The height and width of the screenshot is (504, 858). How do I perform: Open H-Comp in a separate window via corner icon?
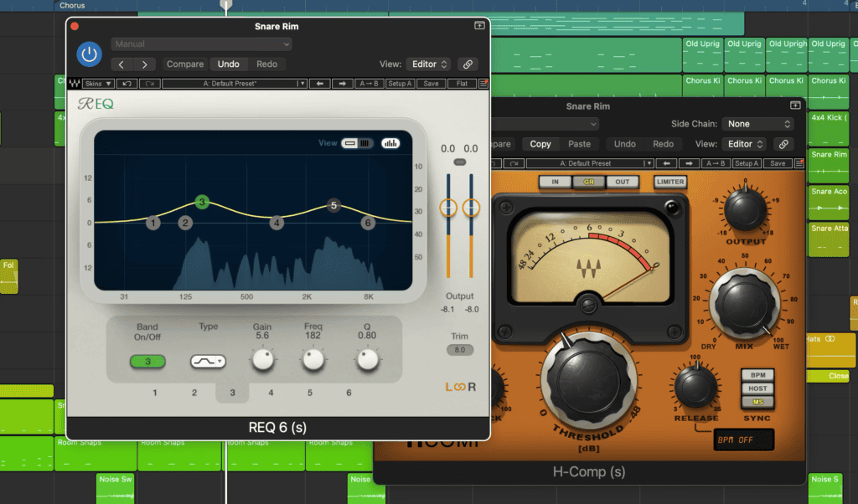click(794, 105)
